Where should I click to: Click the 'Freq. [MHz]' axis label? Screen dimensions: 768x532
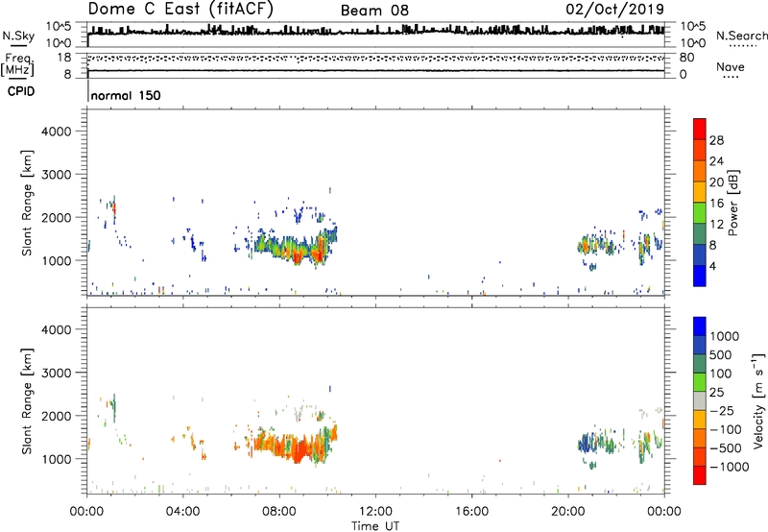(17, 64)
